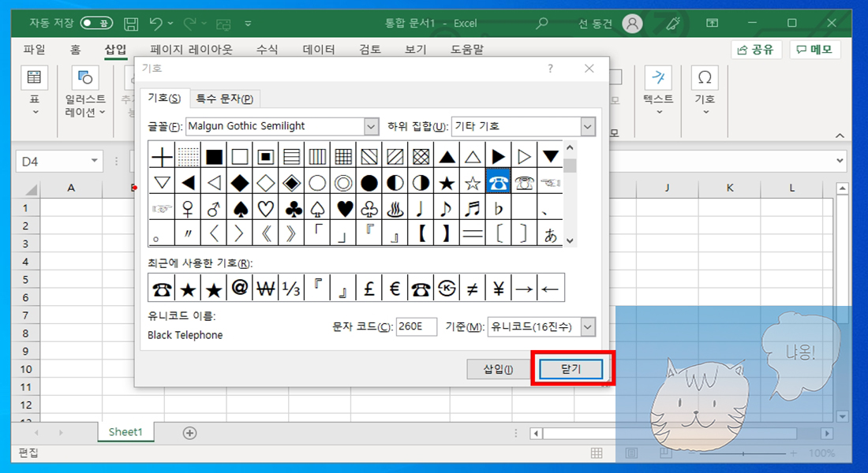
Task: Select the black club symbol
Action: 292,209
